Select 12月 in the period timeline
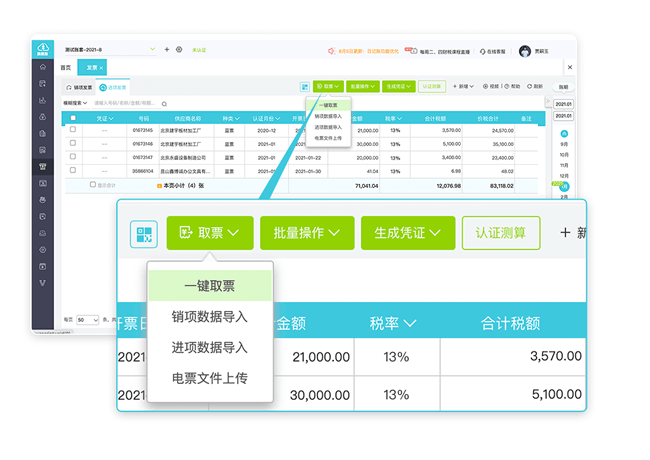The width and height of the screenshot is (650, 460). 564,176
